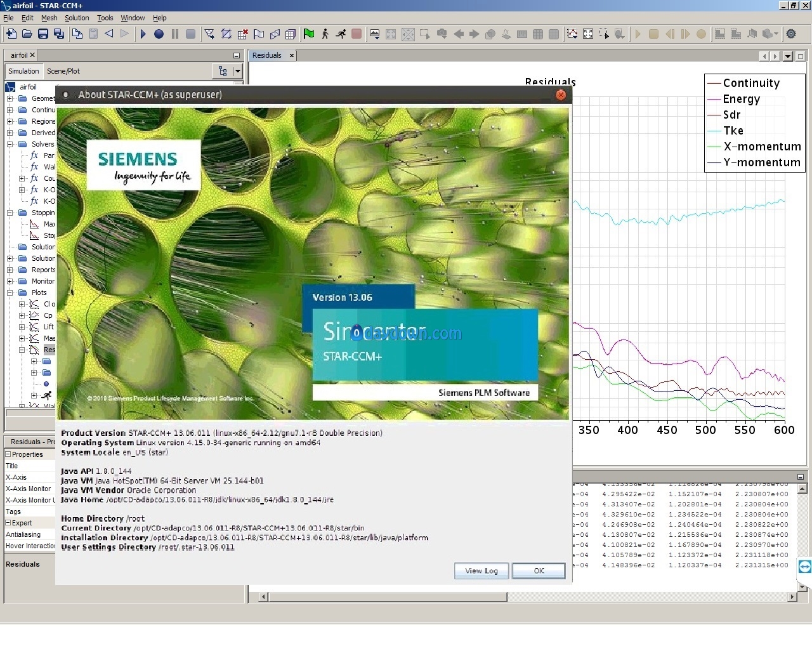Click the white flag mesh toolbar icon

[259, 34]
